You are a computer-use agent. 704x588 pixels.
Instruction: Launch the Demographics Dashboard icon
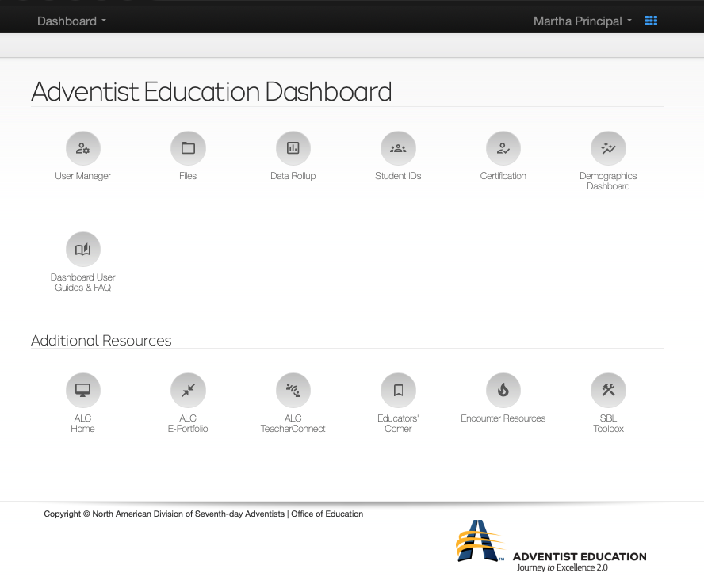pyautogui.click(x=608, y=148)
